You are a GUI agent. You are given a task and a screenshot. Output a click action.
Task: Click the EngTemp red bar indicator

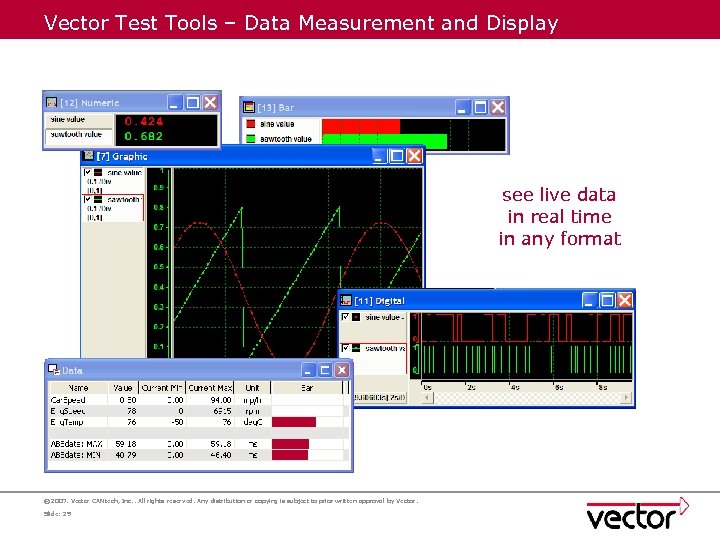click(x=294, y=422)
